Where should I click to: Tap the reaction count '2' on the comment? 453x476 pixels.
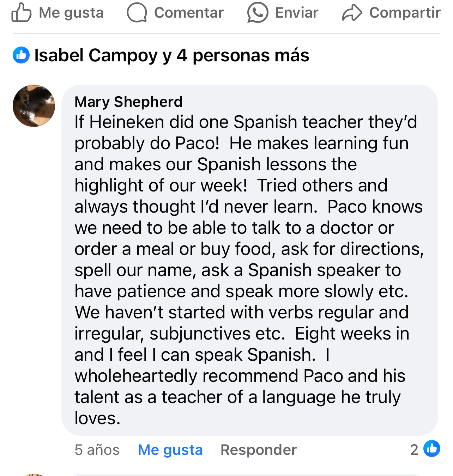(x=414, y=450)
